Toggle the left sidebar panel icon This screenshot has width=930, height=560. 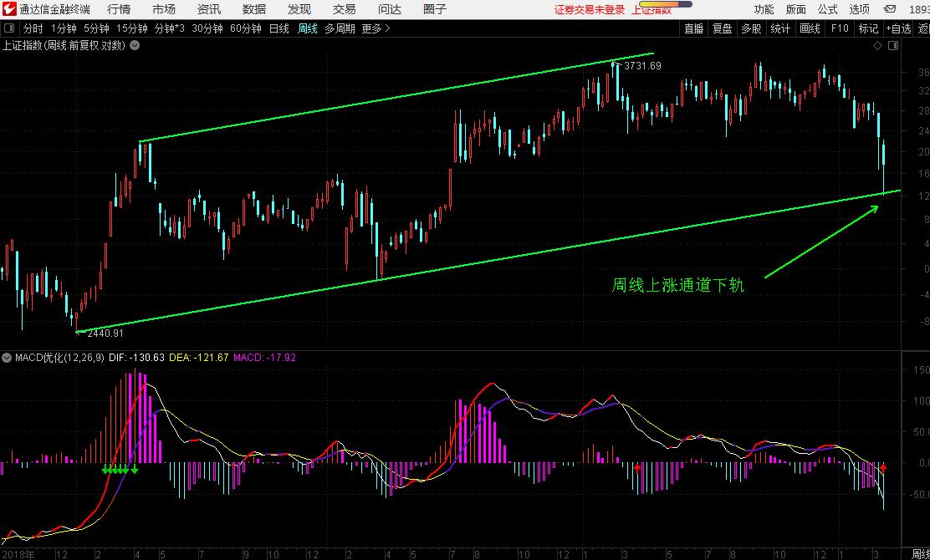tap(9, 28)
